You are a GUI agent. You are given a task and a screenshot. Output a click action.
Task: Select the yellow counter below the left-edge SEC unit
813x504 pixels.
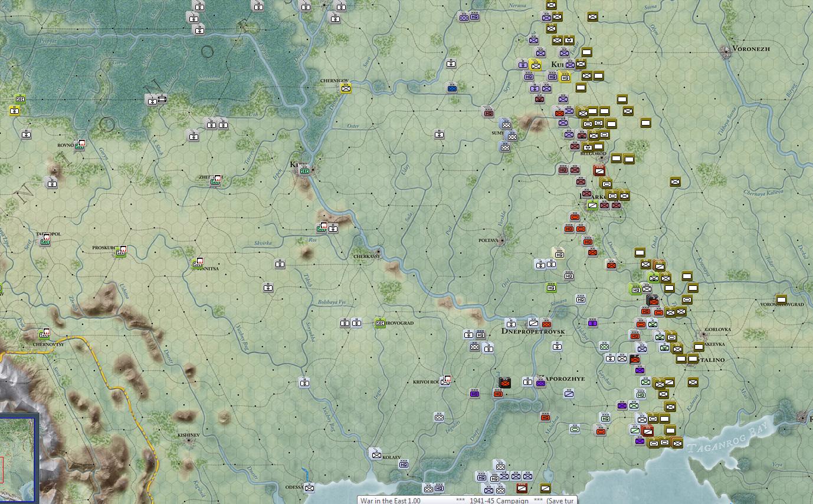click(x=15, y=110)
